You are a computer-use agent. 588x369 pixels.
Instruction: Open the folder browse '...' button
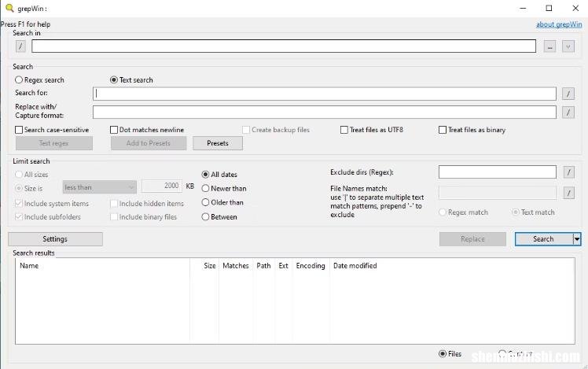click(549, 46)
